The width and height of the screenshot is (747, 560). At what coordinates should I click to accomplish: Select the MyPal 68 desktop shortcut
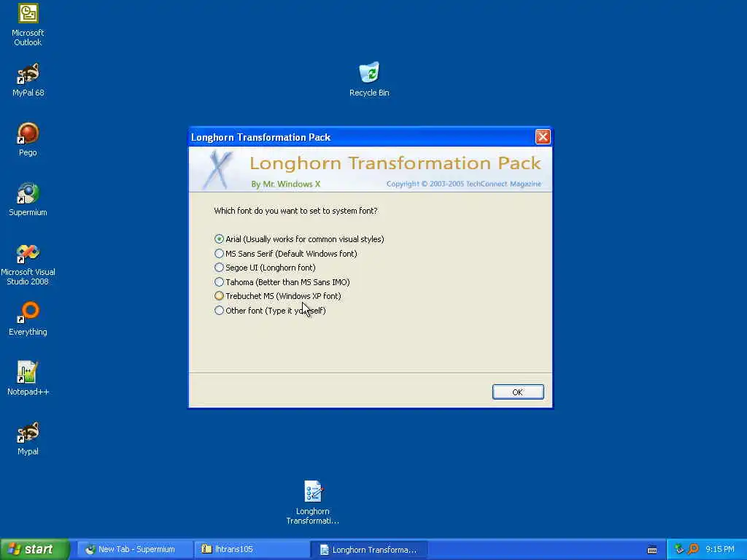click(x=28, y=79)
